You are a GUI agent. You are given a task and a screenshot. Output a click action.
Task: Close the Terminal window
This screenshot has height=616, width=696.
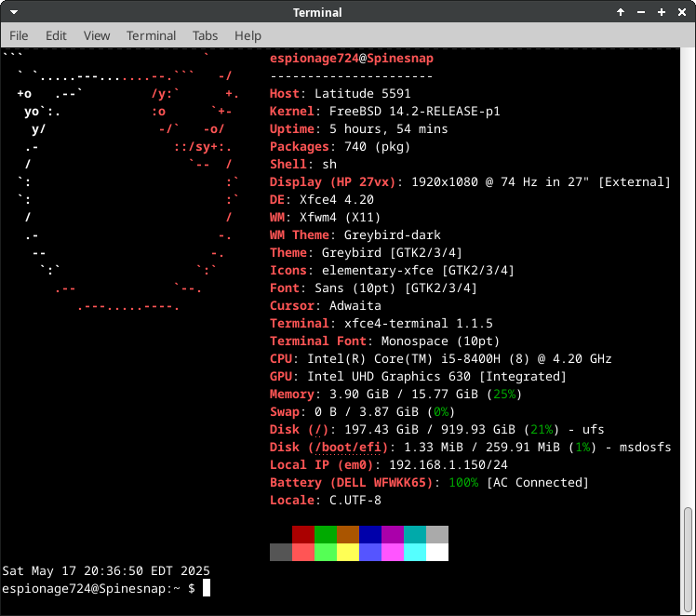682,12
